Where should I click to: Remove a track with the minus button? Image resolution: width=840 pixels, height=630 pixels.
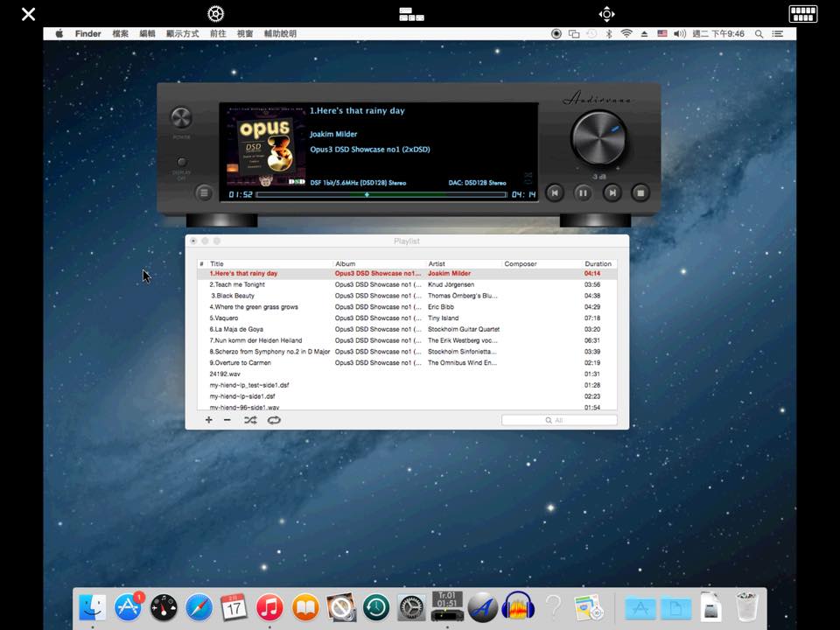click(x=227, y=420)
